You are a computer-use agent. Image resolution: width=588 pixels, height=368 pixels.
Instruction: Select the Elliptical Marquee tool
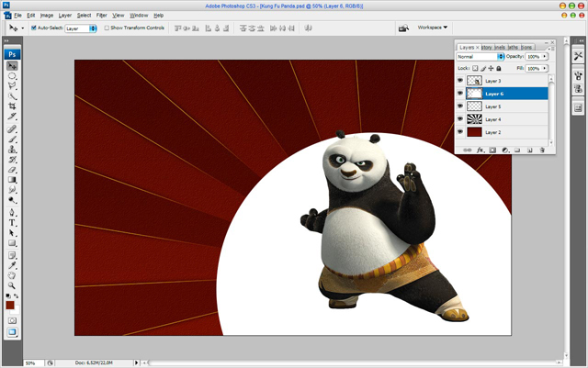tap(12, 76)
